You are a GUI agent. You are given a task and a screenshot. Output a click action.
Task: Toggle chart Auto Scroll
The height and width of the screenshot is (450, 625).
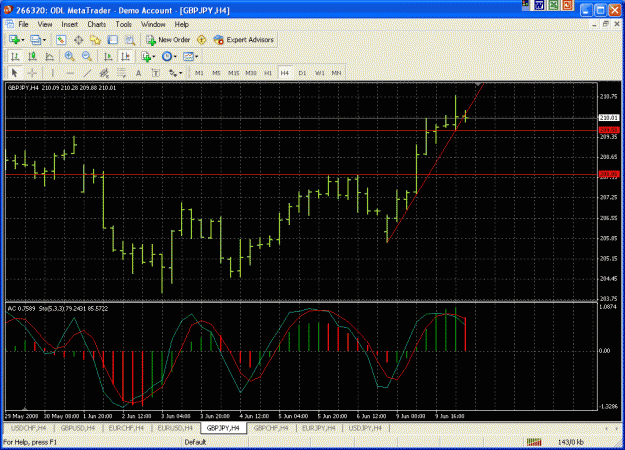108,57
